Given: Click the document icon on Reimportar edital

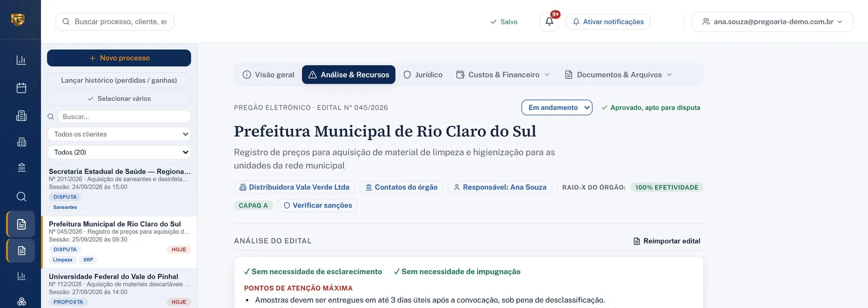Looking at the screenshot, I should coord(637,241).
